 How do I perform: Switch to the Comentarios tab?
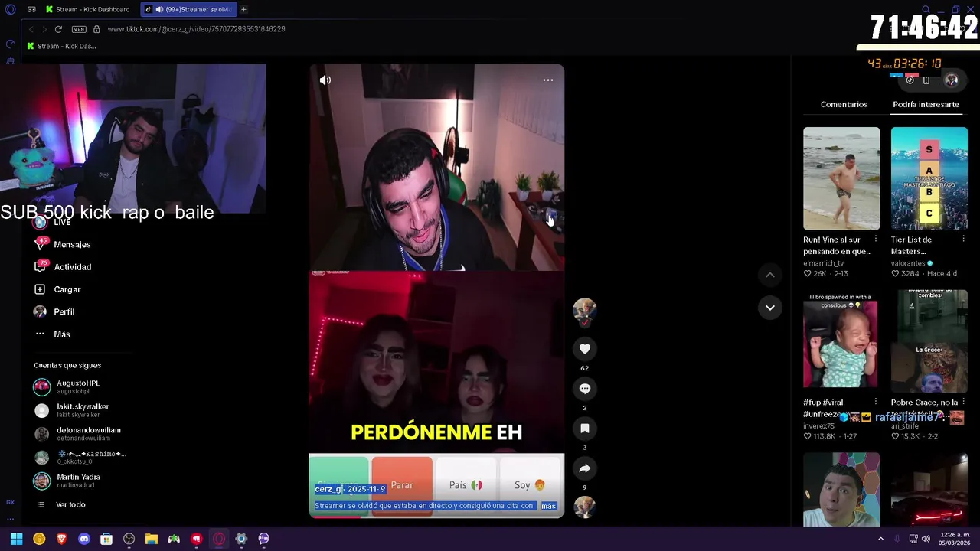(x=844, y=104)
